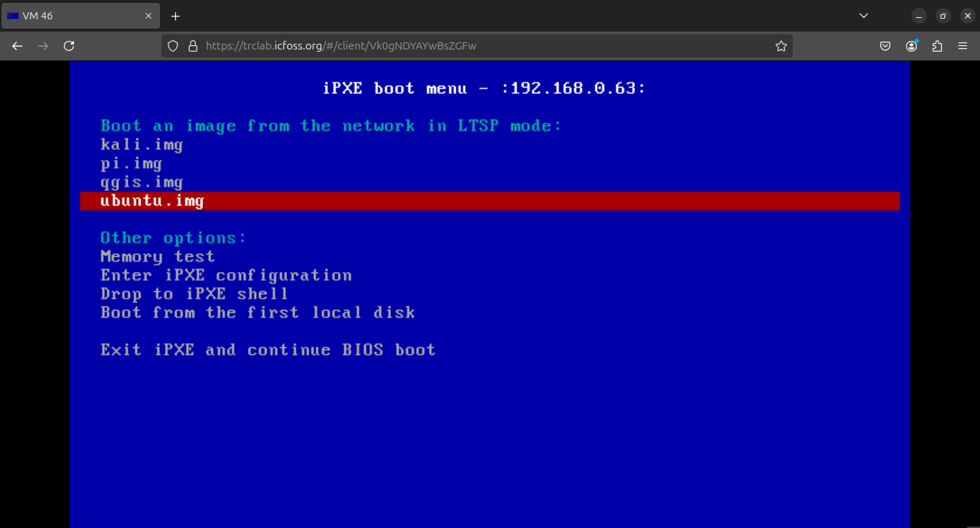This screenshot has width=980, height=528.
Task: Open the browser hamburger menu
Action: 963,46
